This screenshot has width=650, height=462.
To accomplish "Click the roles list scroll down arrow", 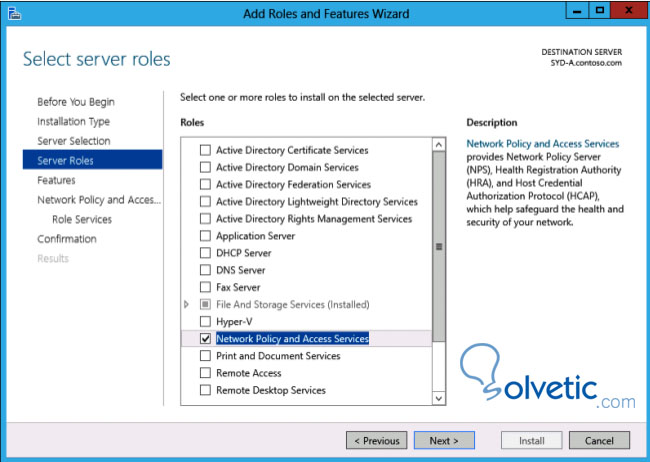I will (439, 399).
